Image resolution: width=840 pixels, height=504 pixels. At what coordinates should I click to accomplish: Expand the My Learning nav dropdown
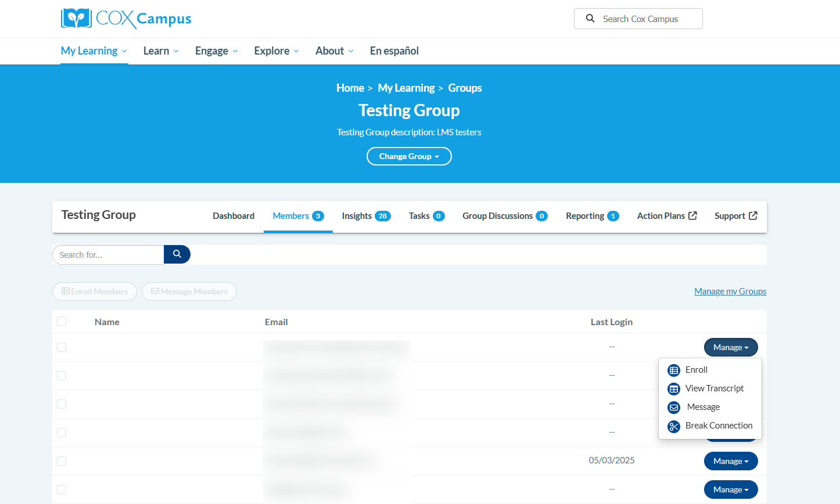click(94, 51)
